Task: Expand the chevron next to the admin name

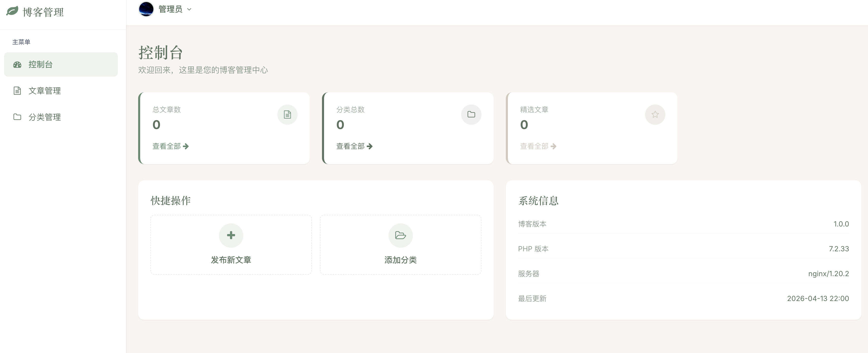Action: (x=189, y=9)
